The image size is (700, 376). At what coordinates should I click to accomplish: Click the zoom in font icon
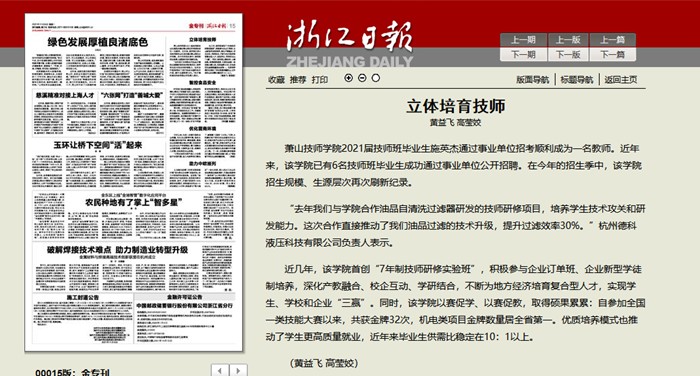pos(349,78)
